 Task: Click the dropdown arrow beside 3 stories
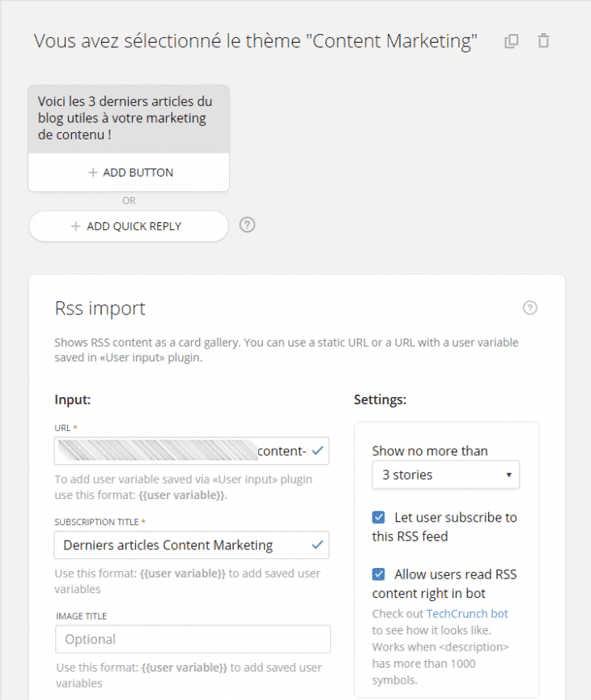(509, 475)
